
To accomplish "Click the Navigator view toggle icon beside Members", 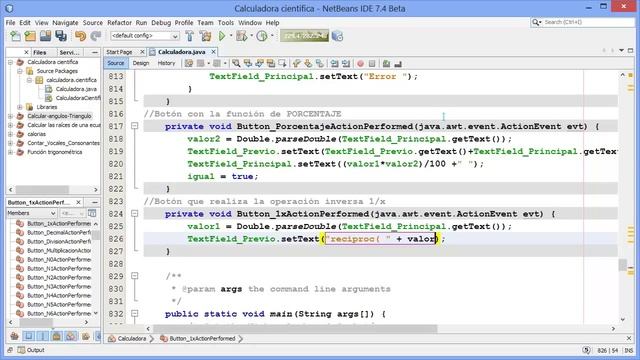I will pyautogui.click(x=92, y=213).
